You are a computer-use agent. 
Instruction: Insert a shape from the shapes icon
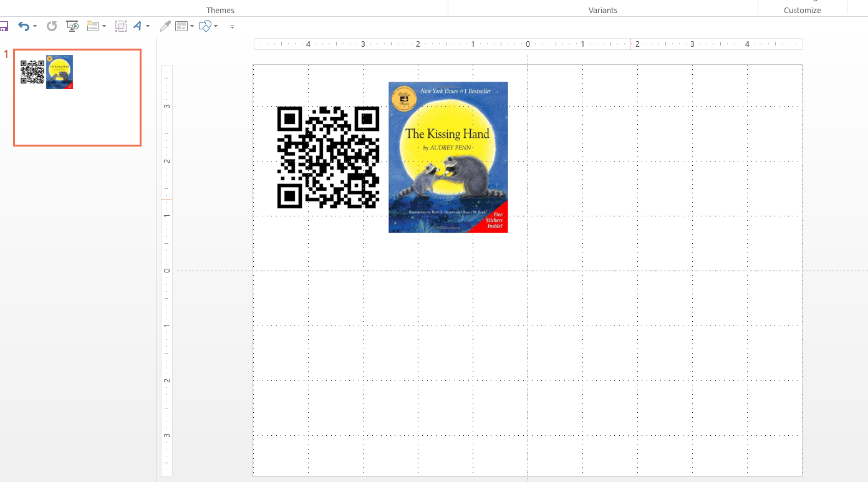(x=205, y=26)
